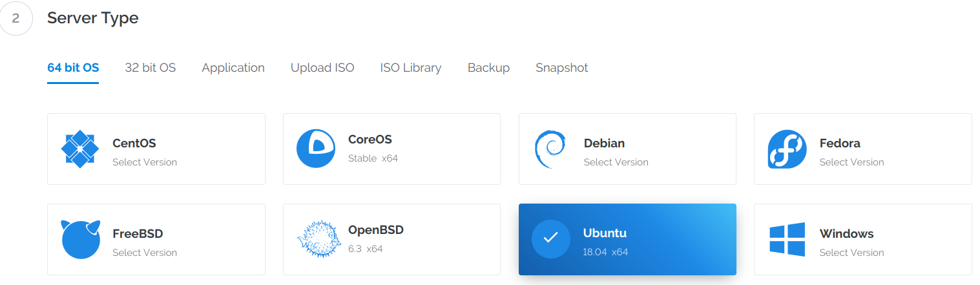Open Debian Select Version dropdown
The width and height of the screenshot is (980, 285).
tap(616, 162)
